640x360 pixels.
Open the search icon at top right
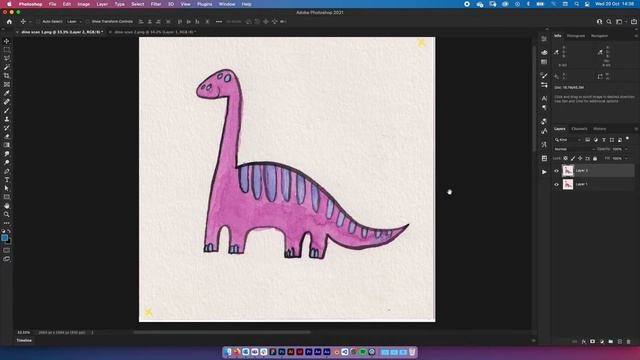tap(609, 22)
